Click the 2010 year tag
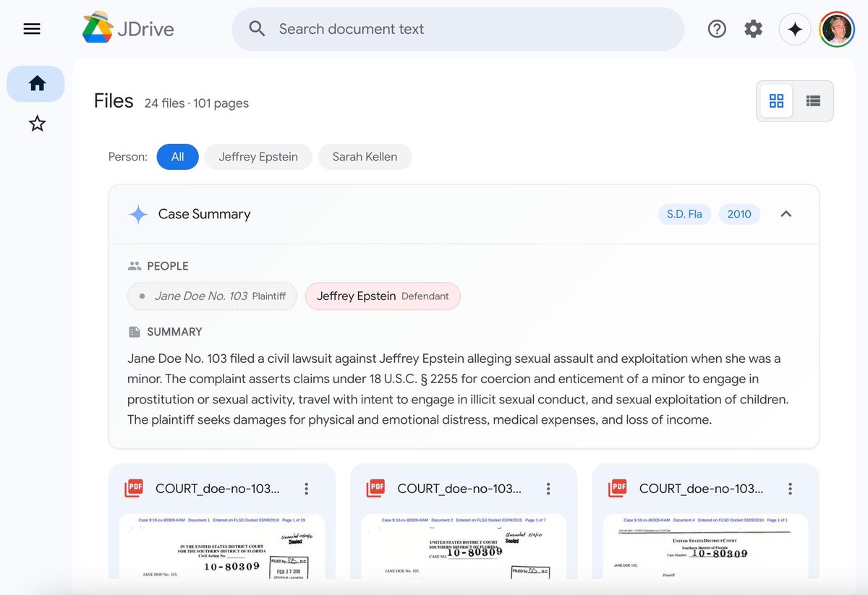The image size is (868, 595). pyautogui.click(x=739, y=214)
